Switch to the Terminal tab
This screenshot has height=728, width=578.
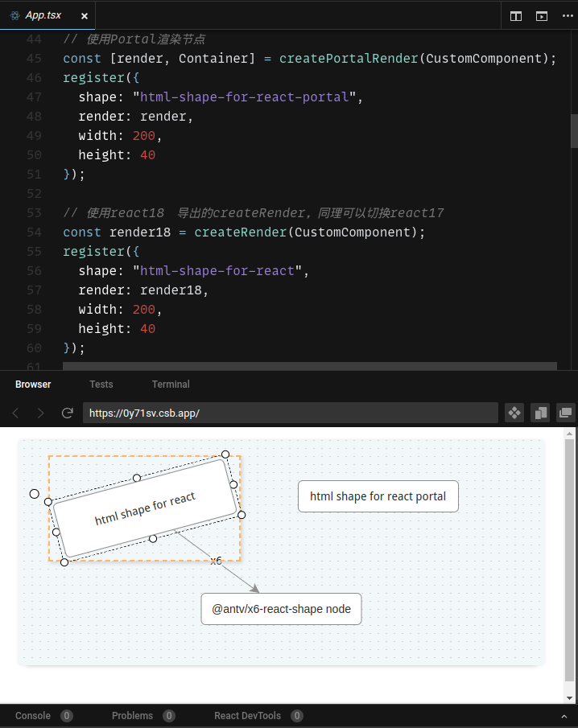tap(171, 385)
